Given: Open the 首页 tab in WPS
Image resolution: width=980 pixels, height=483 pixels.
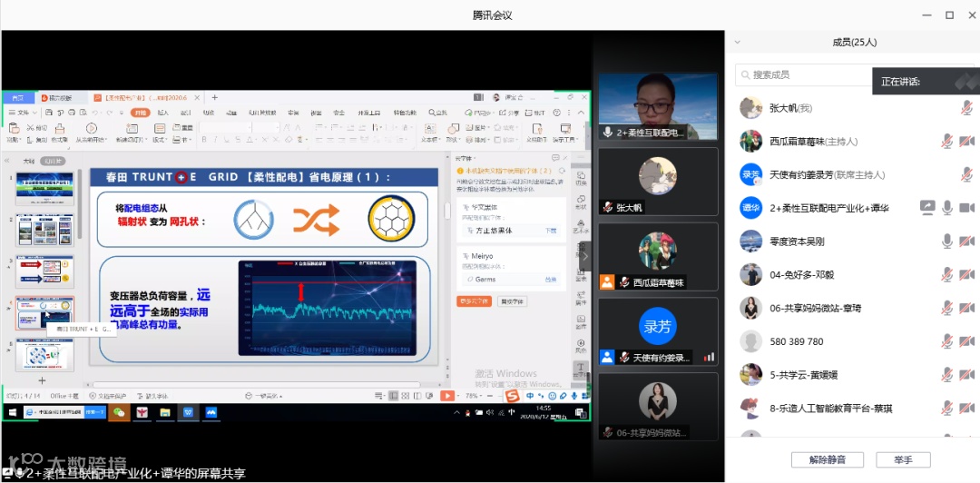Looking at the screenshot, I should coord(19,98).
